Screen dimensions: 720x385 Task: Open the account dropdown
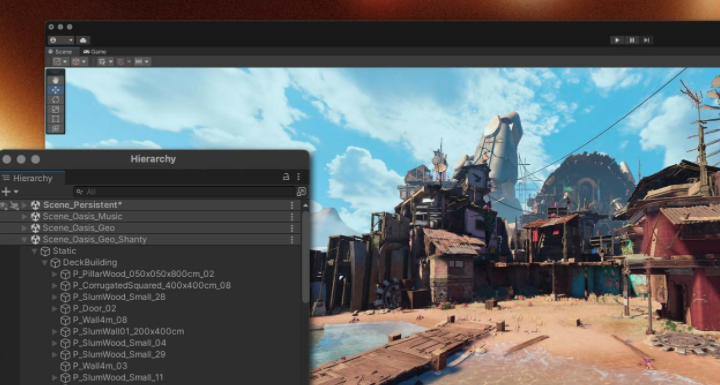61,40
